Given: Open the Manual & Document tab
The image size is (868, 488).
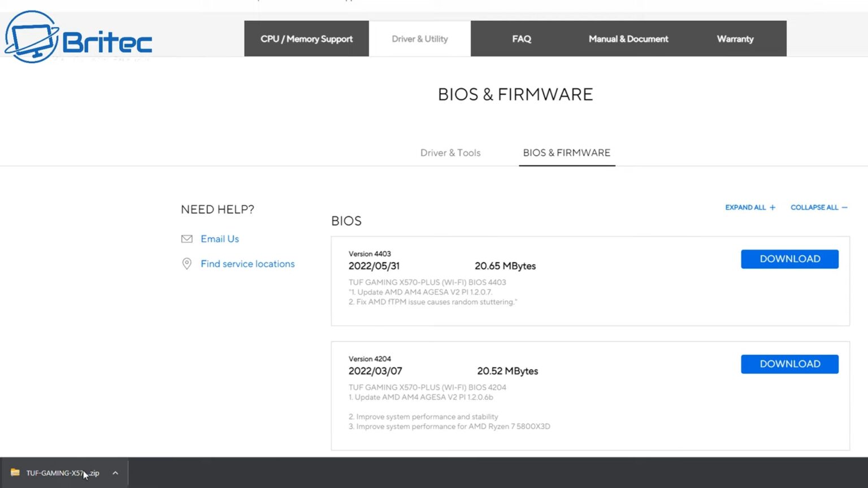Looking at the screenshot, I should tap(628, 39).
